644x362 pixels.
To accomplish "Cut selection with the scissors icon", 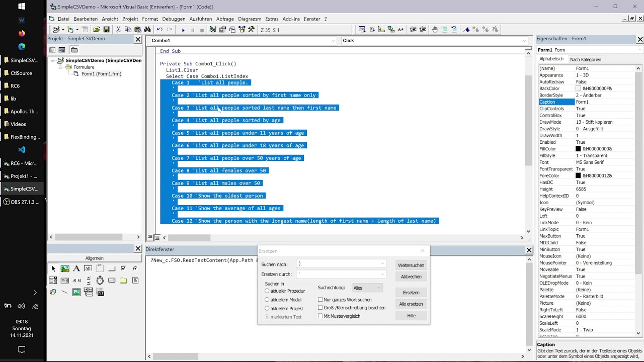I will pos(118,30).
